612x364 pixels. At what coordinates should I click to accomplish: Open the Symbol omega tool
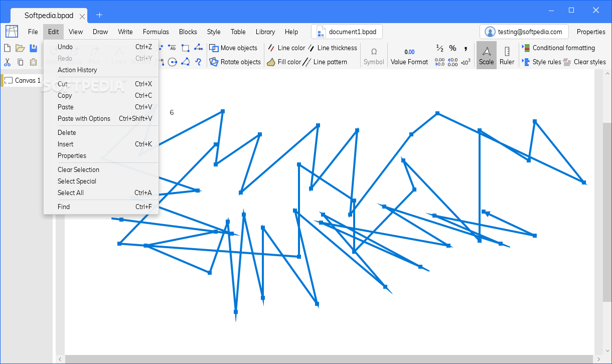click(374, 55)
